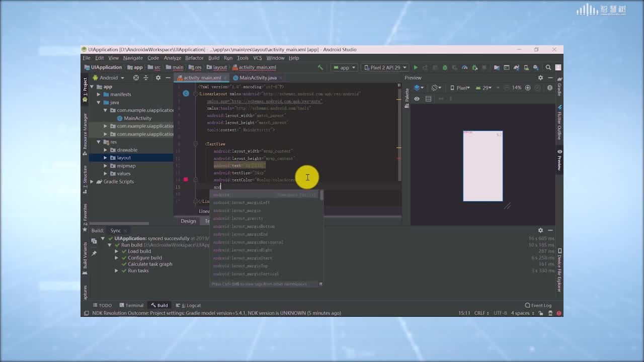Run the app with the green play button
The height and width of the screenshot is (362, 644).
tap(416, 67)
